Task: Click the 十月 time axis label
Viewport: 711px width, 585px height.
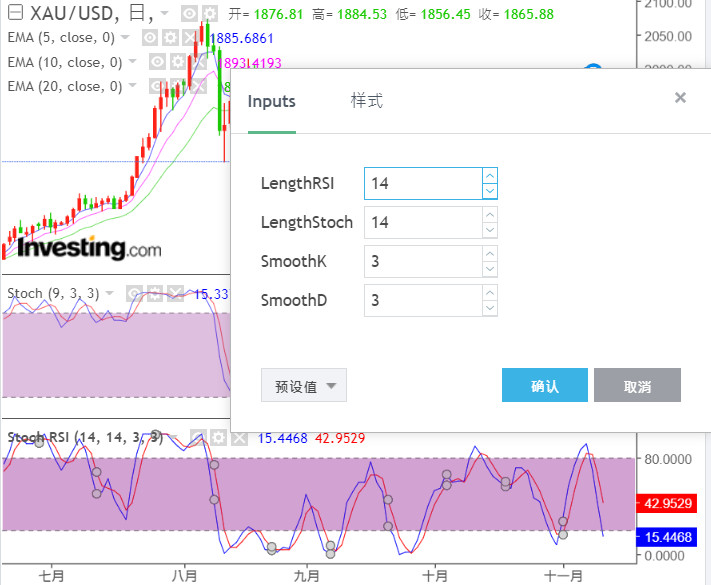Action: pyautogui.click(x=435, y=576)
